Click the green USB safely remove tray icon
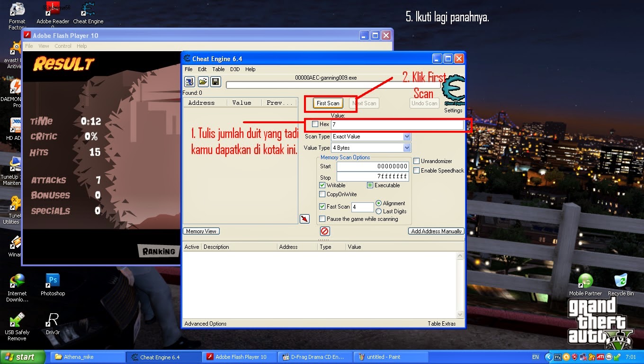The width and height of the screenshot is (644, 364). coord(617,357)
